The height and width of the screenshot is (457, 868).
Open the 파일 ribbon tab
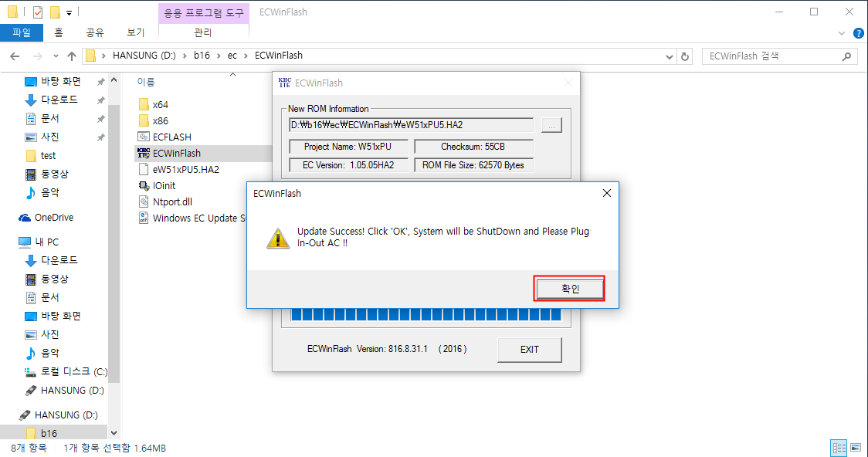22,32
